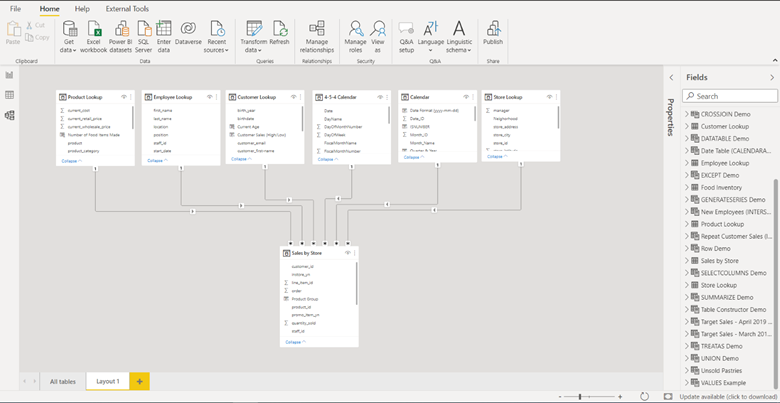Image resolution: width=780 pixels, height=403 pixels.
Task: Import from Excel workbook
Action: coord(94,37)
